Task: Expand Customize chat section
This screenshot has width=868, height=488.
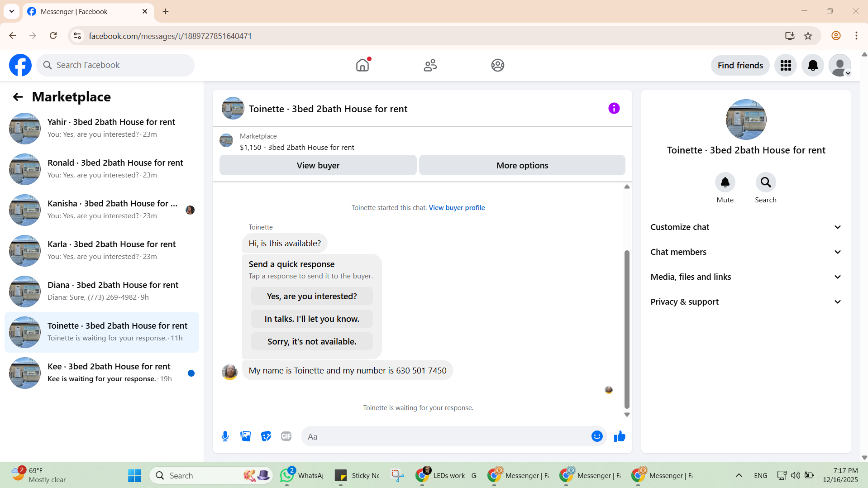Action: point(746,227)
